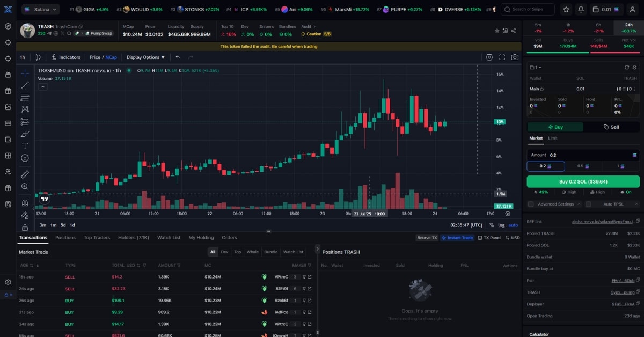Select the Text drawing tool
The image size is (644, 337).
[x=25, y=146]
